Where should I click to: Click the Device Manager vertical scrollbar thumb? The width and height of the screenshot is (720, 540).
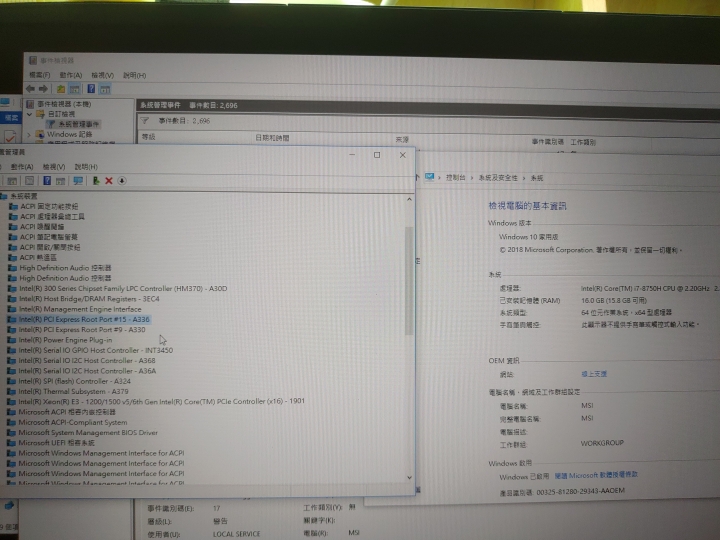(409, 281)
